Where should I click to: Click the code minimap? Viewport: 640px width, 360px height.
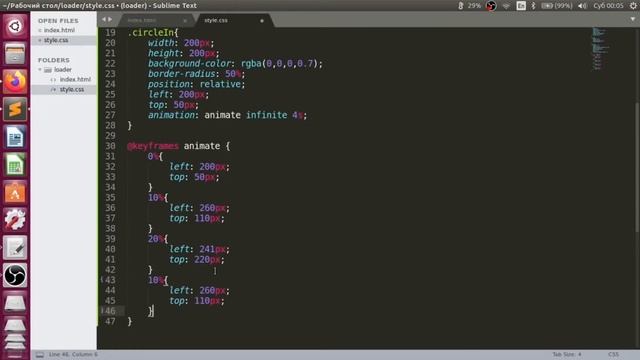[x=600, y=49]
